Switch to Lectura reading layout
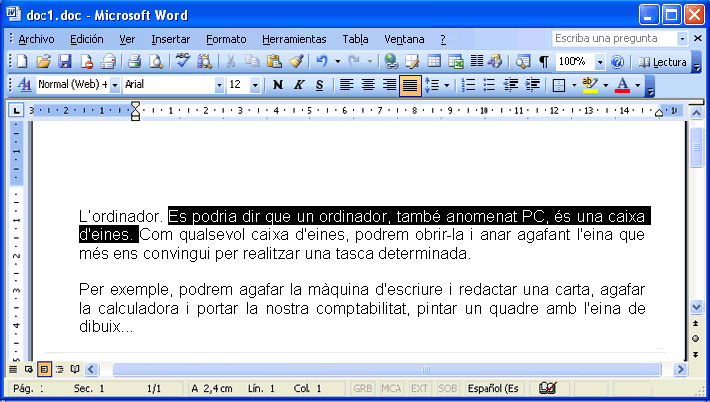 [x=662, y=62]
